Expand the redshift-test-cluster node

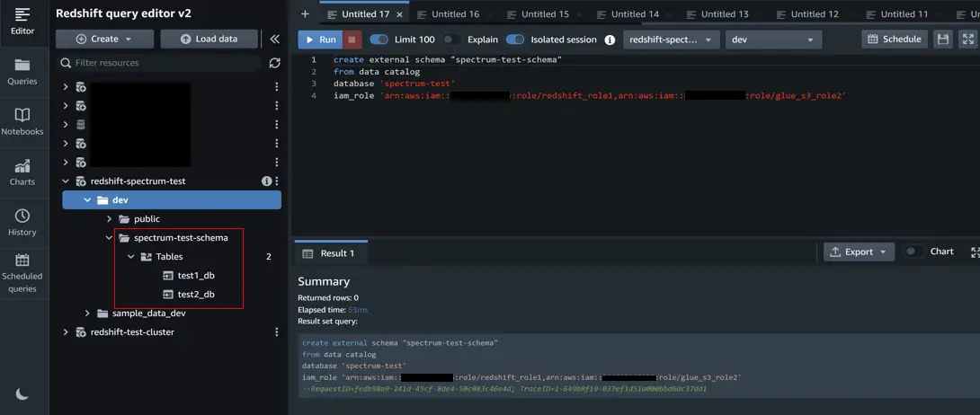click(x=66, y=332)
